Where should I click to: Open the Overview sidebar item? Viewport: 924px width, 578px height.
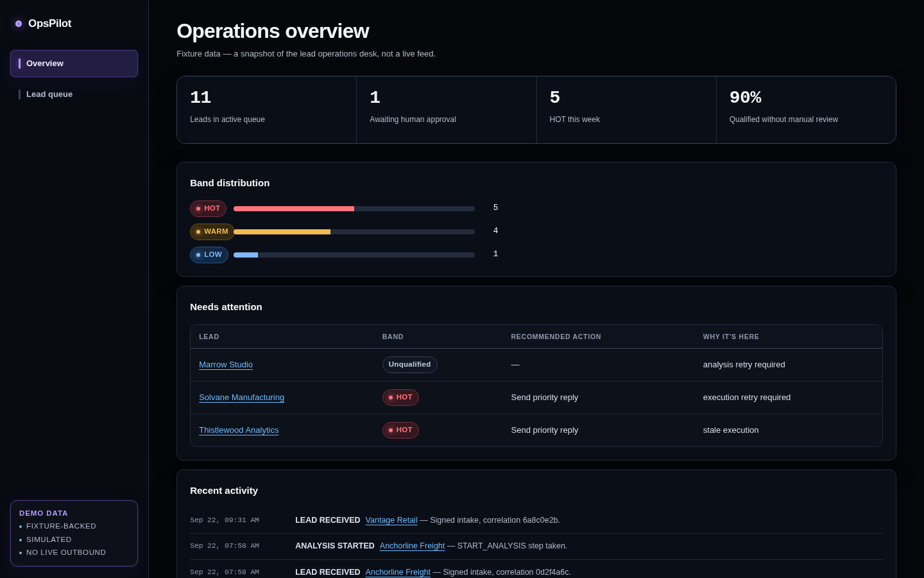74,64
